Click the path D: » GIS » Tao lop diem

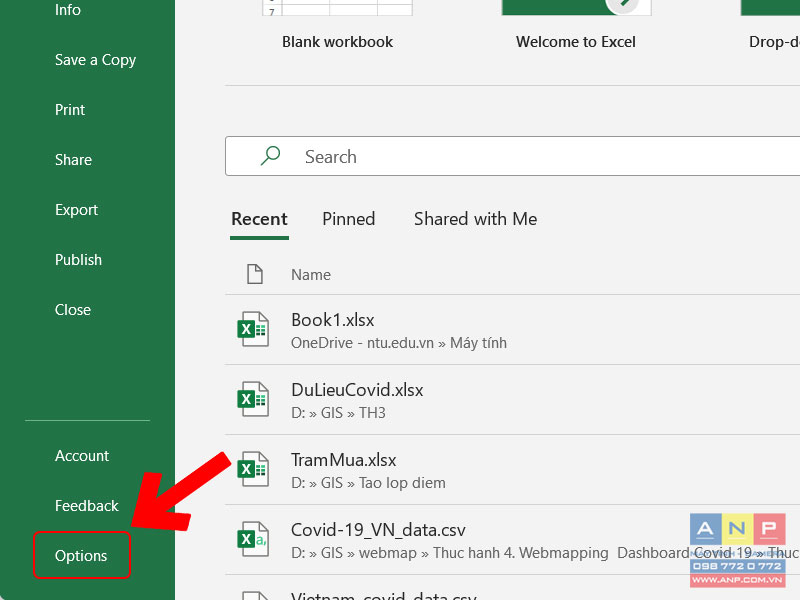click(368, 483)
